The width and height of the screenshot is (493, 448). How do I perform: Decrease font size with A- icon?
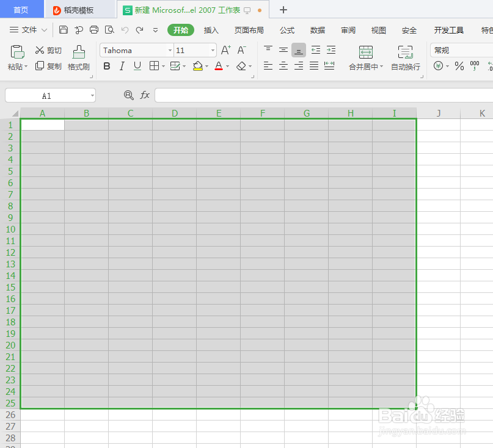tap(241, 50)
